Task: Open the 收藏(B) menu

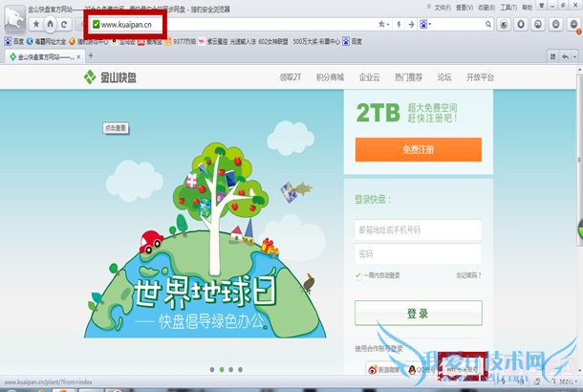Action: click(x=486, y=8)
